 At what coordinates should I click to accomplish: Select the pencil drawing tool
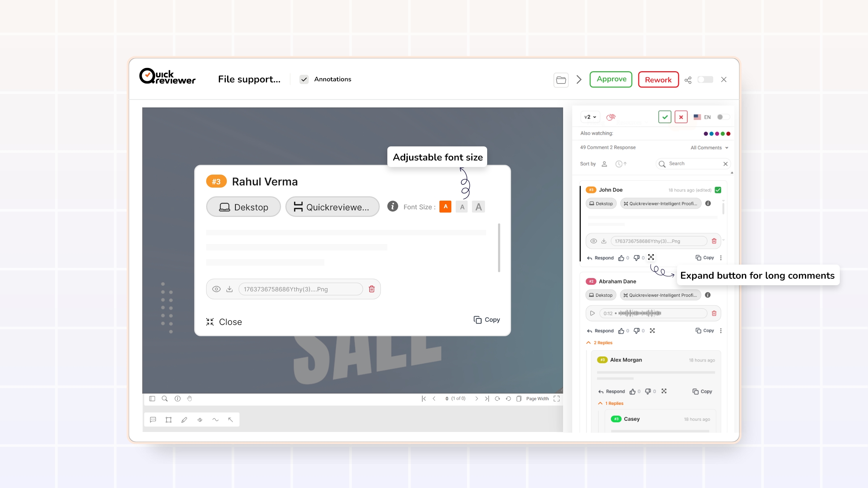[184, 420]
